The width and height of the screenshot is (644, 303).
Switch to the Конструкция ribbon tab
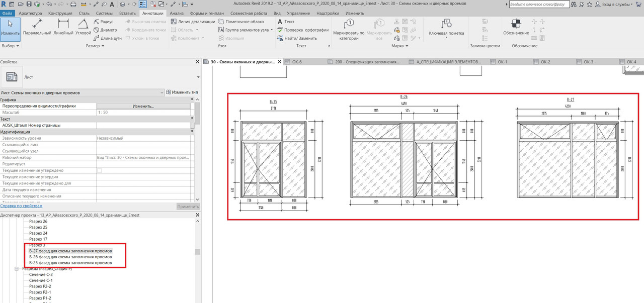(60, 13)
